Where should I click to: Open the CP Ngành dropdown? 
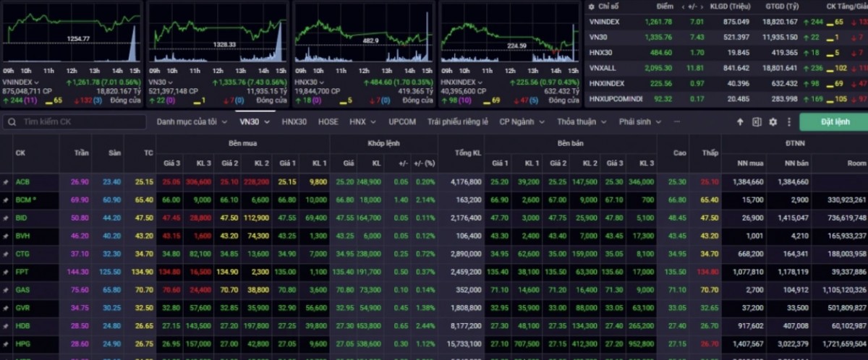click(522, 122)
